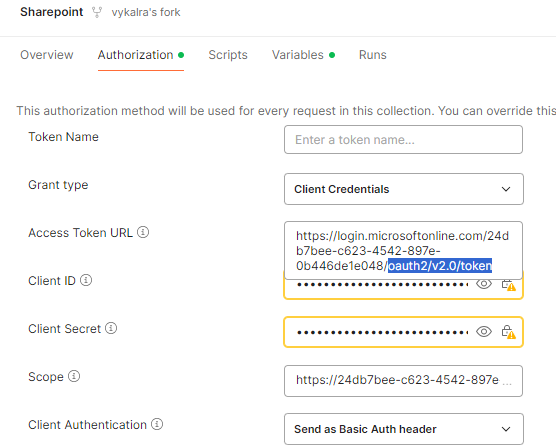Click Client Secret lock warning icon
The image size is (556, 448).
508,332
